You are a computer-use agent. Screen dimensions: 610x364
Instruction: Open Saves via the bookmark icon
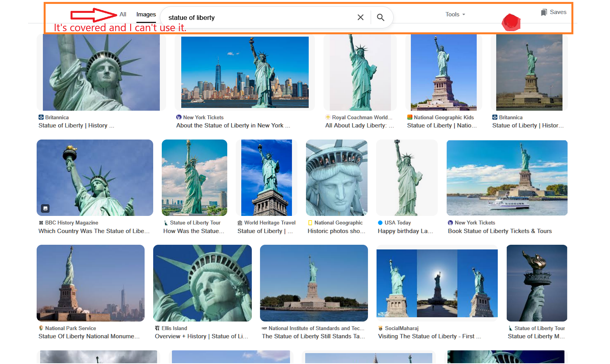click(544, 12)
